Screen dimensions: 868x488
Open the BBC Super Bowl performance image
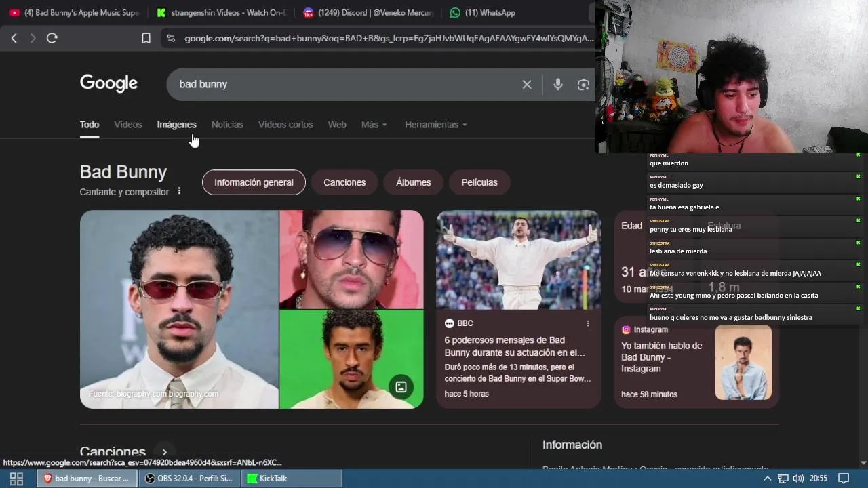[x=519, y=260]
